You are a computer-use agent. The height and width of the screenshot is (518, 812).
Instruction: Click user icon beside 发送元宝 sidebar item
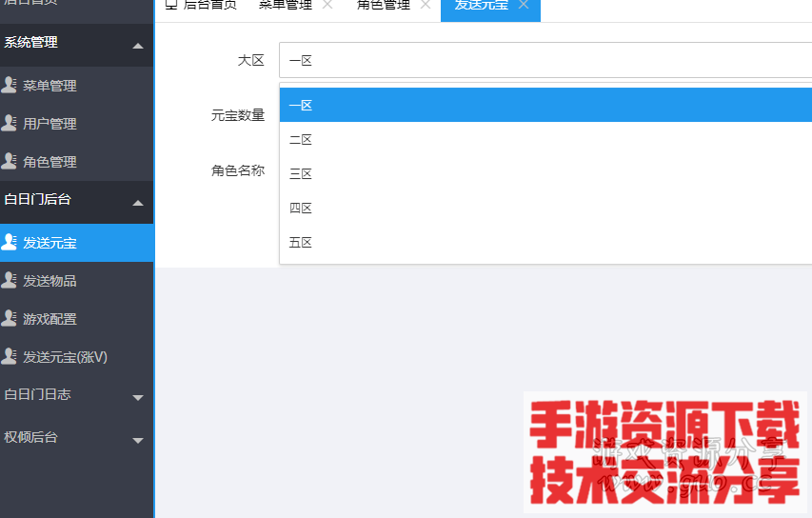9,242
